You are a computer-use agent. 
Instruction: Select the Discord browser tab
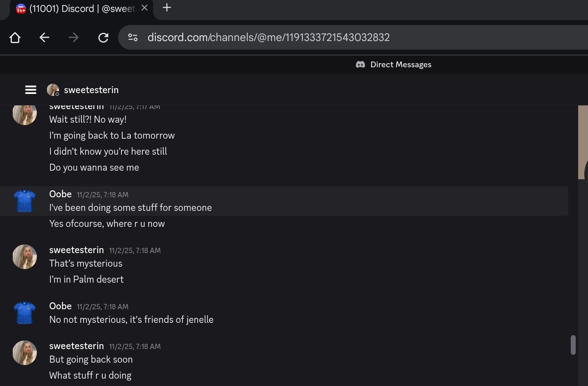tap(78, 9)
